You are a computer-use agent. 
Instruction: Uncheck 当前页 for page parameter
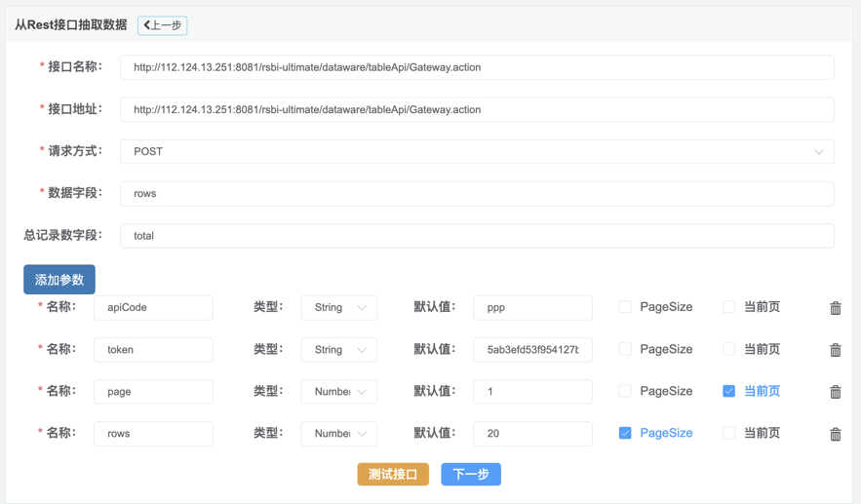(728, 391)
